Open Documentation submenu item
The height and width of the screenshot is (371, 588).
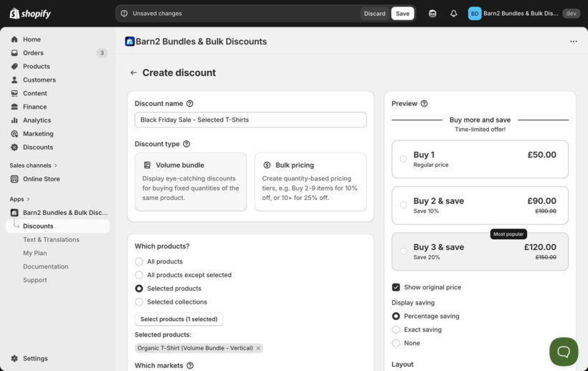pos(46,266)
